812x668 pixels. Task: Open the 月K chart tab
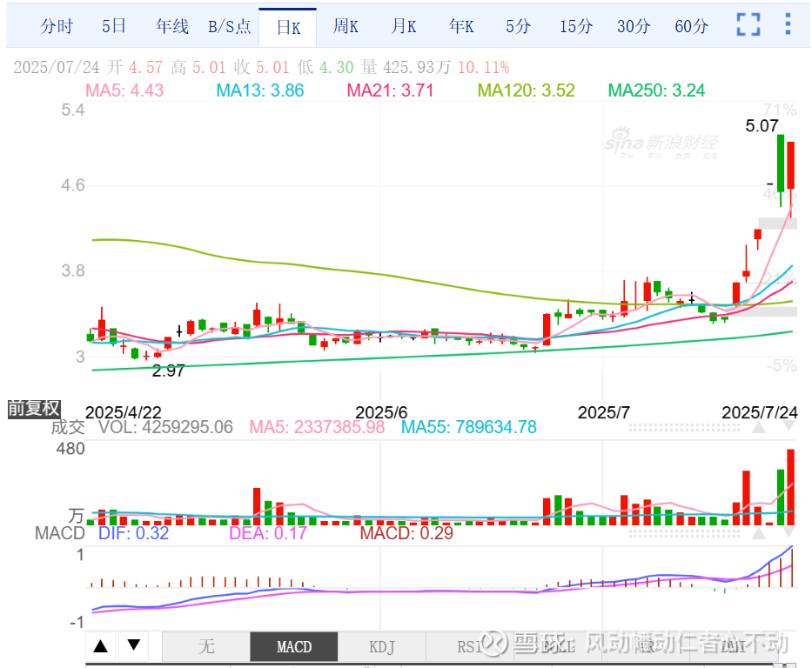(404, 26)
